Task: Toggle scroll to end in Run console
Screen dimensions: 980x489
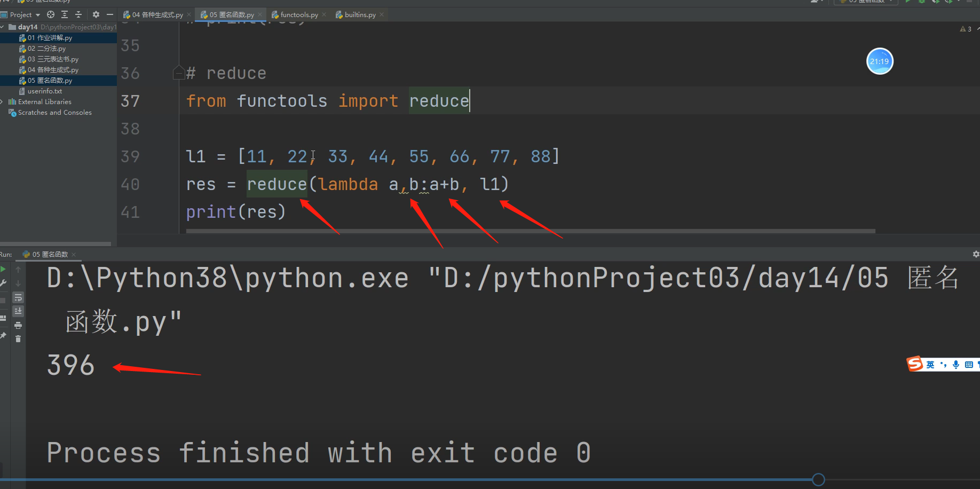Action: pos(18,311)
